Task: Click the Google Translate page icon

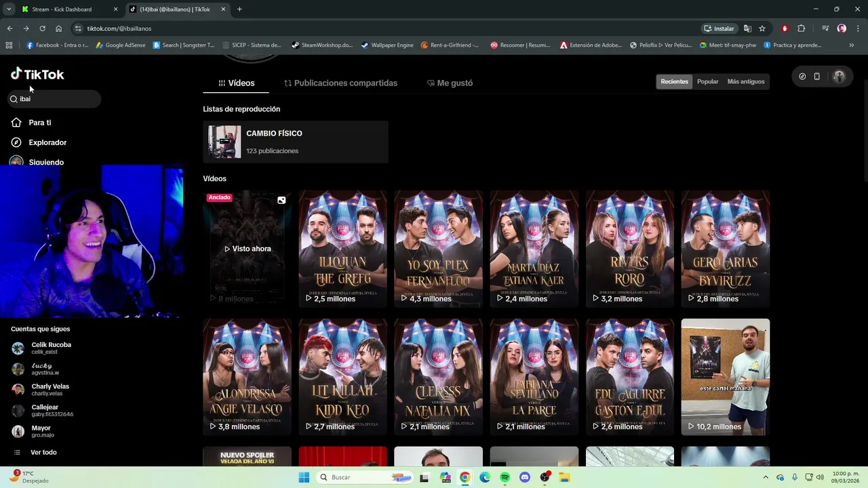Action: (x=747, y=28)
